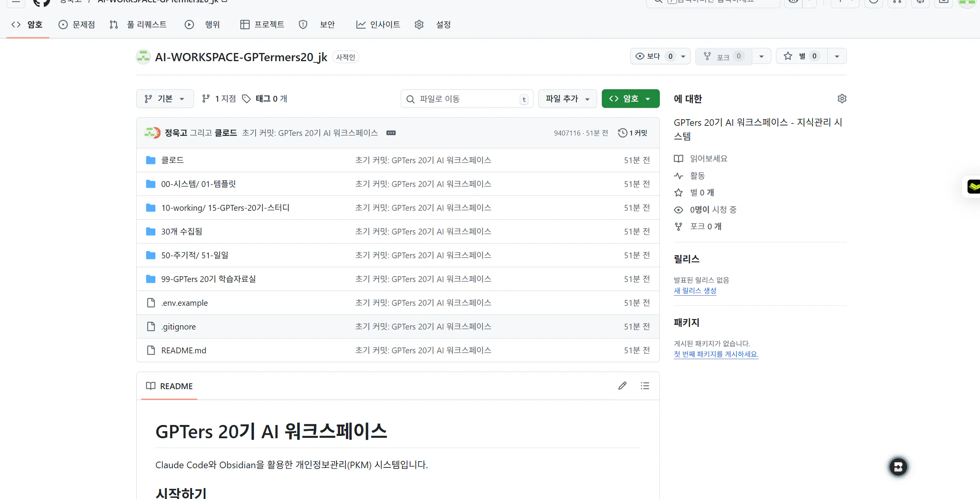Select the README tab in file viewer
This screenshot has width=980, height=499.
[x=169, y=386]
